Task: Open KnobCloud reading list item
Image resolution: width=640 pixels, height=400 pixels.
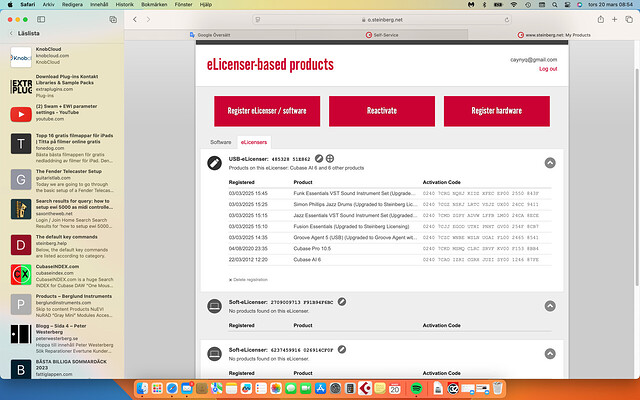Action: click(63, 56)
